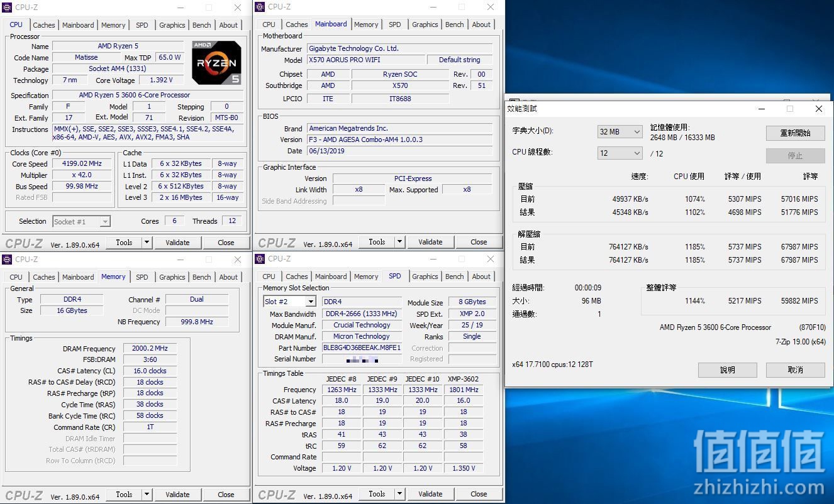This screenshot has height=504, width=834.
Task: Select SPD tab in the Mainboard window
Action: (x=395, y=25)
